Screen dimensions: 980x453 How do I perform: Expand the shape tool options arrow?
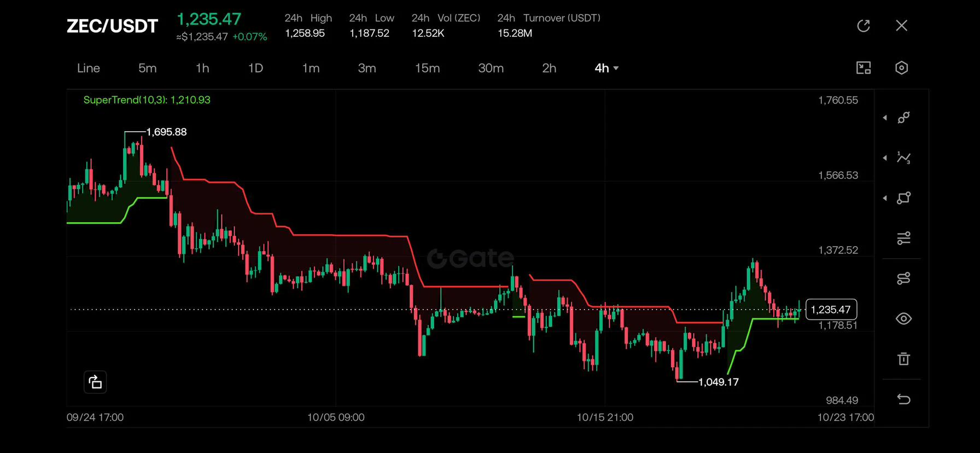(x=885, y=198)
